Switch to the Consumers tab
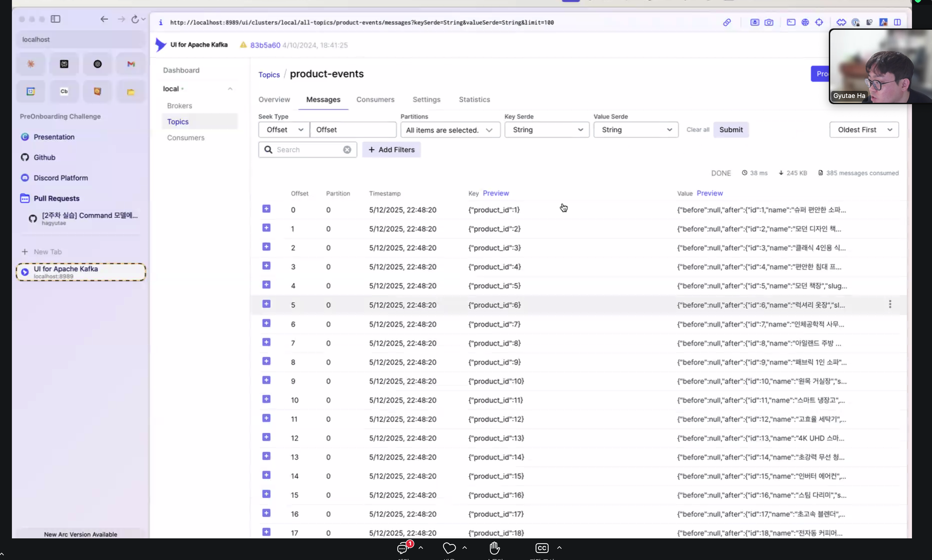 click(375, 100)
